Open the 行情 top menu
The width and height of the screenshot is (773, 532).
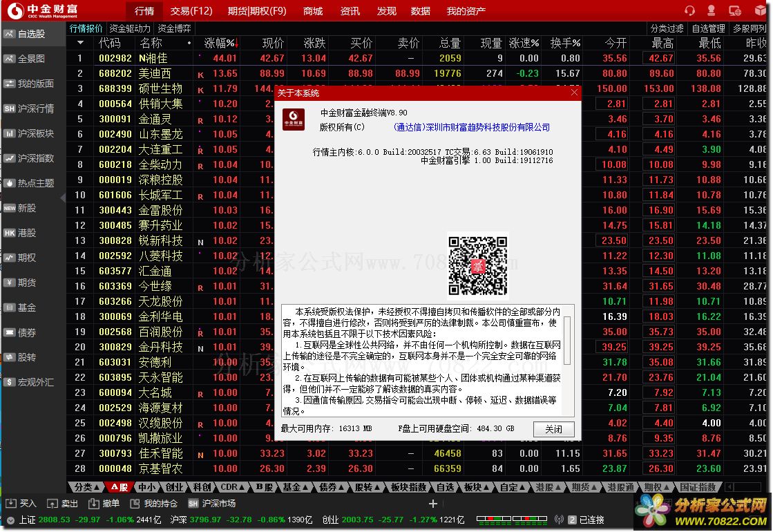click(x=144, y=11)
